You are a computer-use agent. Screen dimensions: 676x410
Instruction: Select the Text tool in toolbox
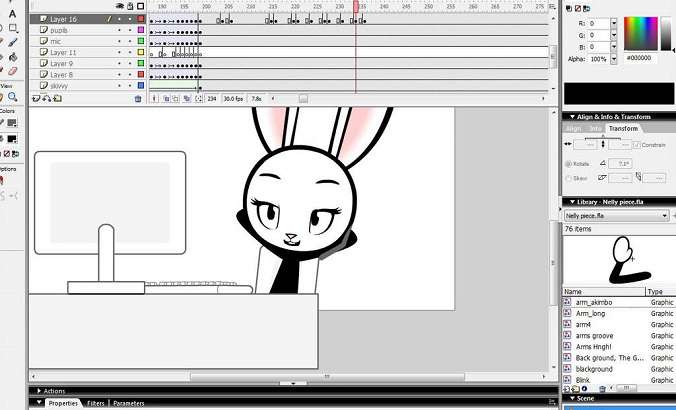[x=13, y=14]
